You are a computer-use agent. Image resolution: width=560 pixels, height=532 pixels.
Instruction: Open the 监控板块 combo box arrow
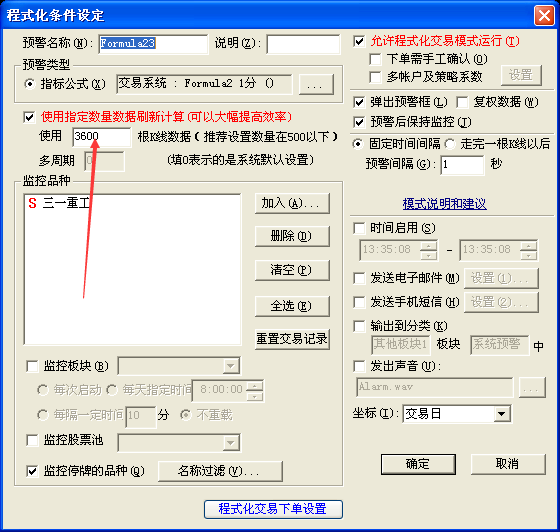(231, 366)
